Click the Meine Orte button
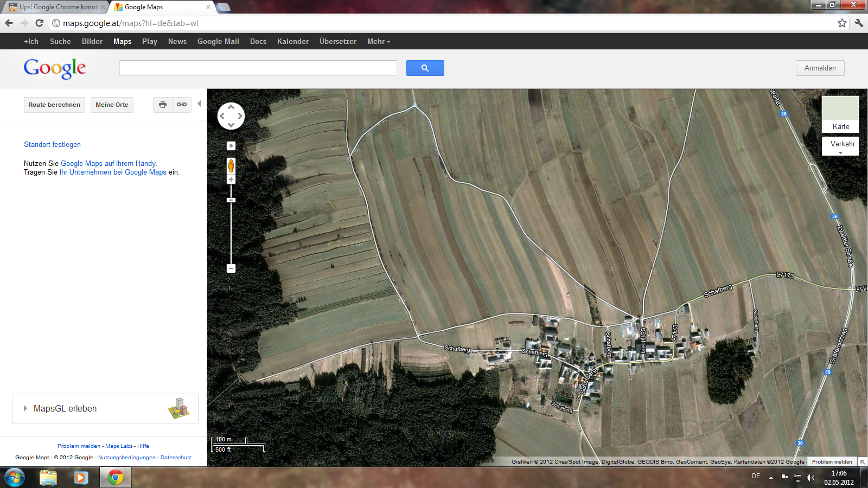The height and width of the screenshot is (488, 868). pyautogui.click(x=112, y=105)
